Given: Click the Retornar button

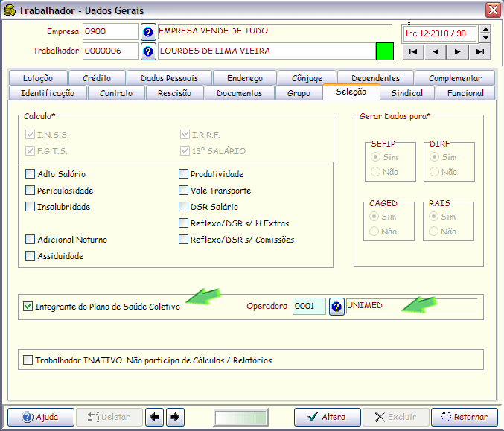Looking at the screenshot, I should (x=465, y=417).
